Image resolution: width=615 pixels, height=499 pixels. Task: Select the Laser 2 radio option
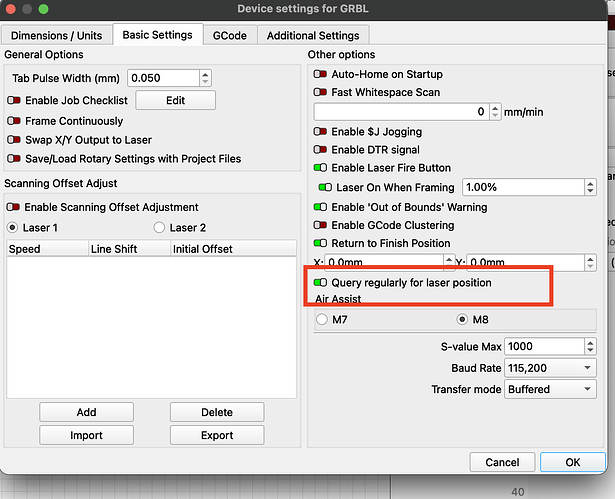pos(160,227)
